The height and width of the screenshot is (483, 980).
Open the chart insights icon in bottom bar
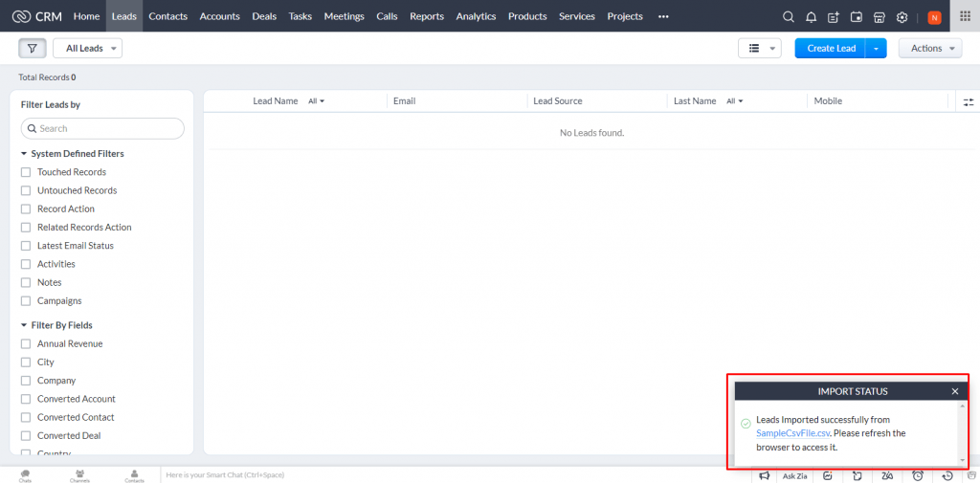pyautogui.click(x=828, y=476)
